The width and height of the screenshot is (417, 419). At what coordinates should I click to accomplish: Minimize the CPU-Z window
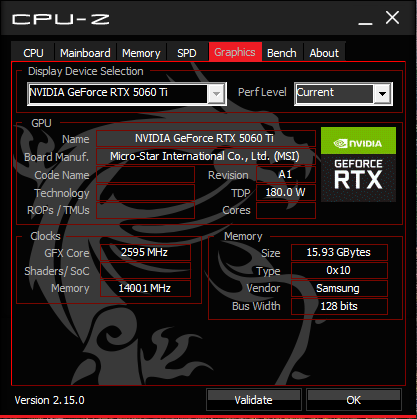pyautogui.click(x=365, y=19)
